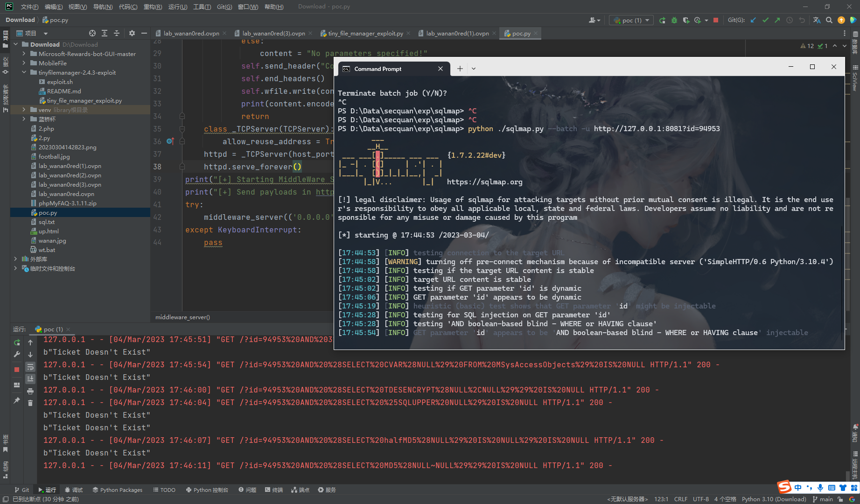Viewport: 860px width, 504px height.
Task: Switch to lab_wanan0red(3).ovpn tab
Action: pos(273,34)
